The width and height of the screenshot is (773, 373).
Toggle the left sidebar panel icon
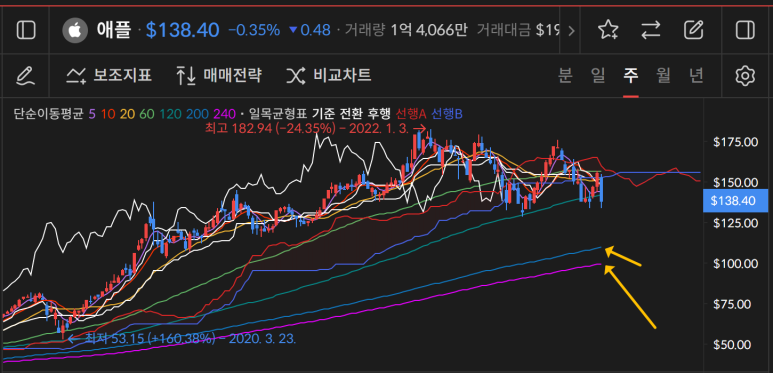pyautogui.click(x=26, y=31)
